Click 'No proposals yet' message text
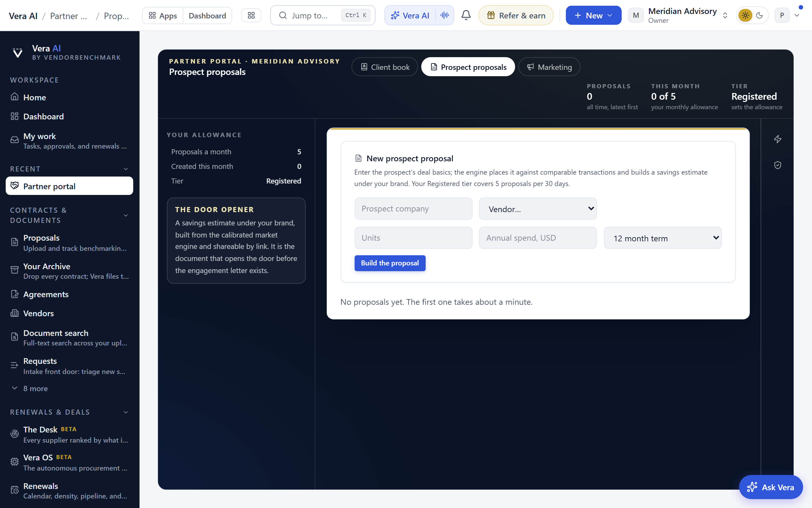 pos(436,302)
